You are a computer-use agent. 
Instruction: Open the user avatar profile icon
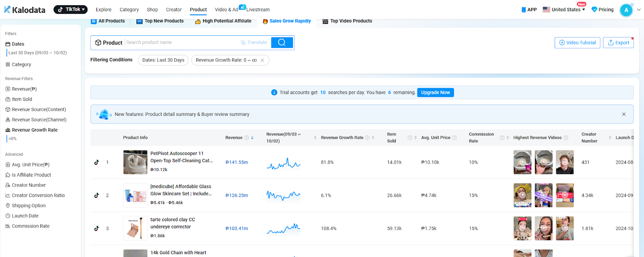tap(626, 10)
